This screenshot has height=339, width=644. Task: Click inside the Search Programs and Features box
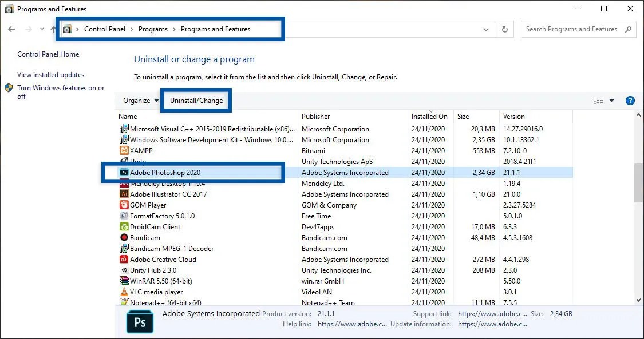tap(572, 29)
